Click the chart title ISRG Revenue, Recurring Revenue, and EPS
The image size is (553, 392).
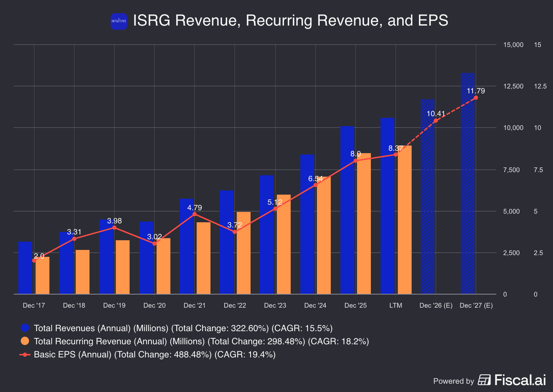[290, 20]
